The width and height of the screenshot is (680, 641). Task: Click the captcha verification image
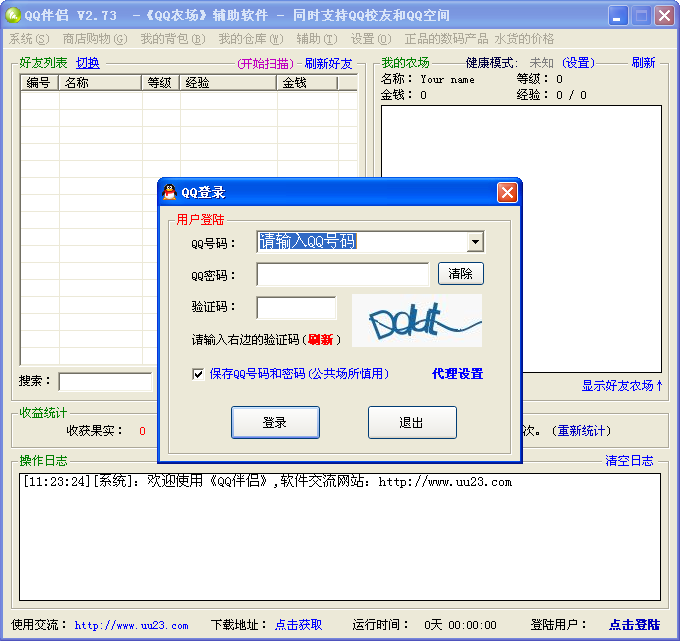[417, 320]
